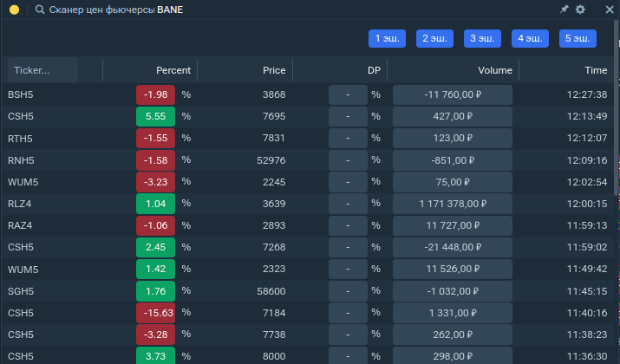
Task: Select the 1 эш. button
Action: click(387, 38)
